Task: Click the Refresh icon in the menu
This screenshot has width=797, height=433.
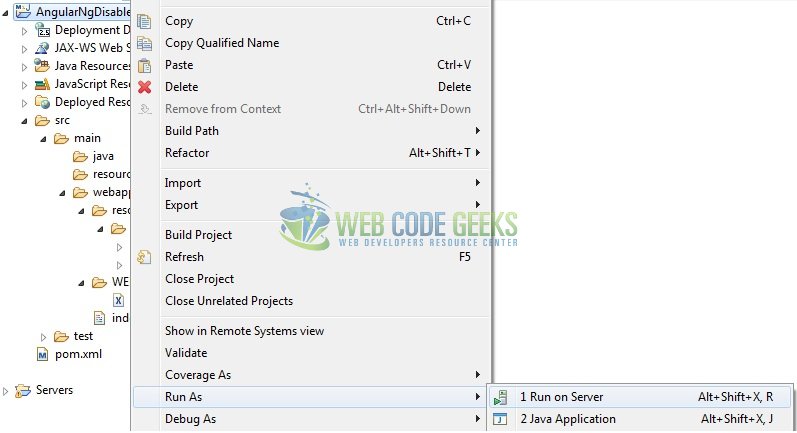Action: point(144,257)
